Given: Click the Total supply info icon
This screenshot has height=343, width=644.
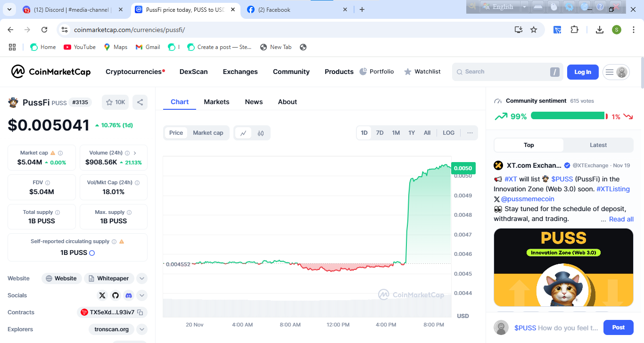Looking at the screenshot, I should 58,212.
